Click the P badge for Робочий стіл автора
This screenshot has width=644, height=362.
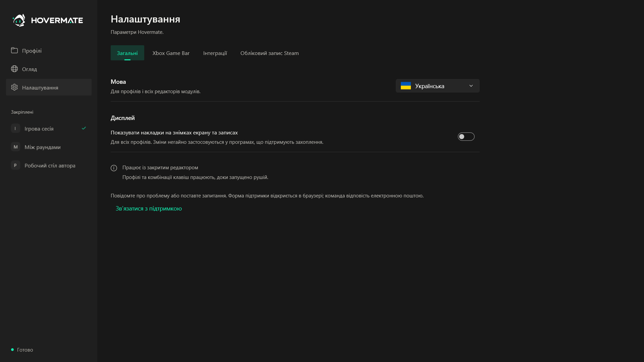(x=15, y=165)
